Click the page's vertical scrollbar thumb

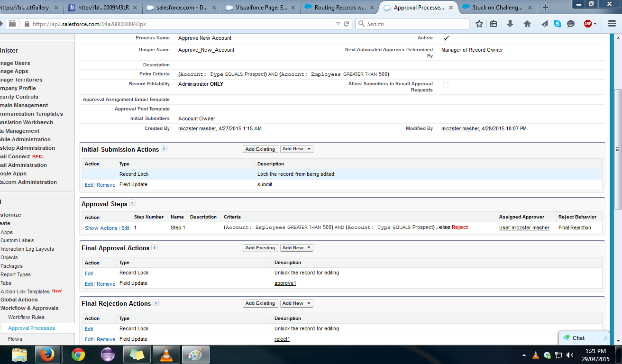tap(618, 149)
